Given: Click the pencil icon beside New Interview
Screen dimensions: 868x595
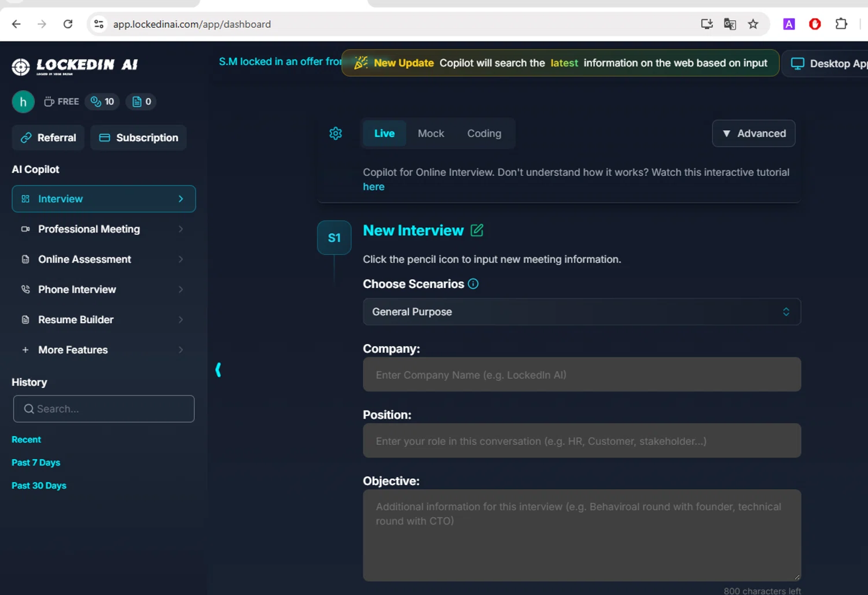Looking at the screenshot, I should click(477, 230).
